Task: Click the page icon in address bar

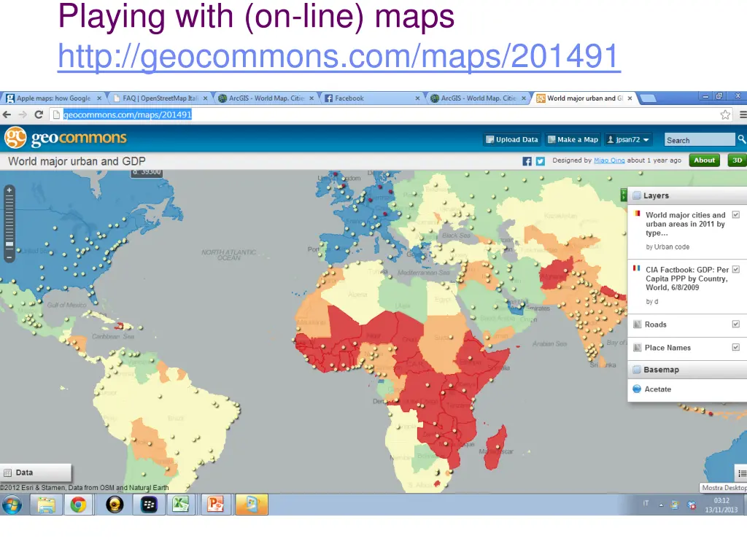Action: click(56, 114)
